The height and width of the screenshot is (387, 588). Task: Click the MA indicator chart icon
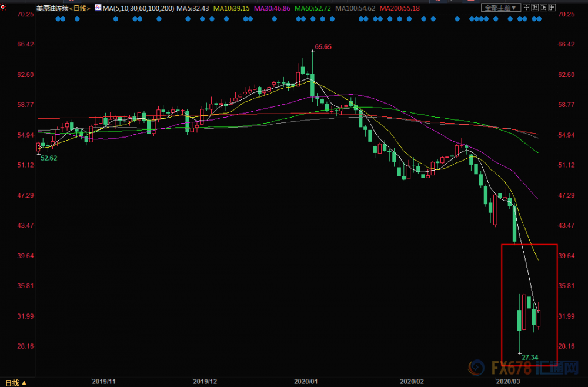coord(98,8)
